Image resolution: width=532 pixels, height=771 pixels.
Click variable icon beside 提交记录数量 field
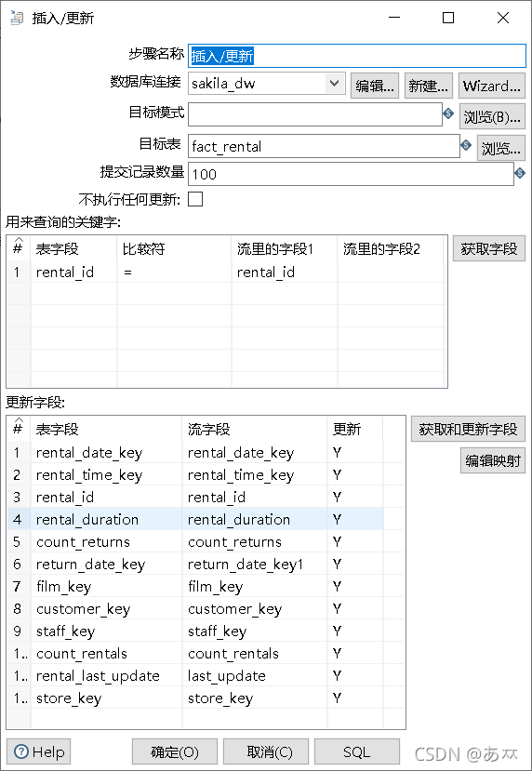click(x=520, y=173)
